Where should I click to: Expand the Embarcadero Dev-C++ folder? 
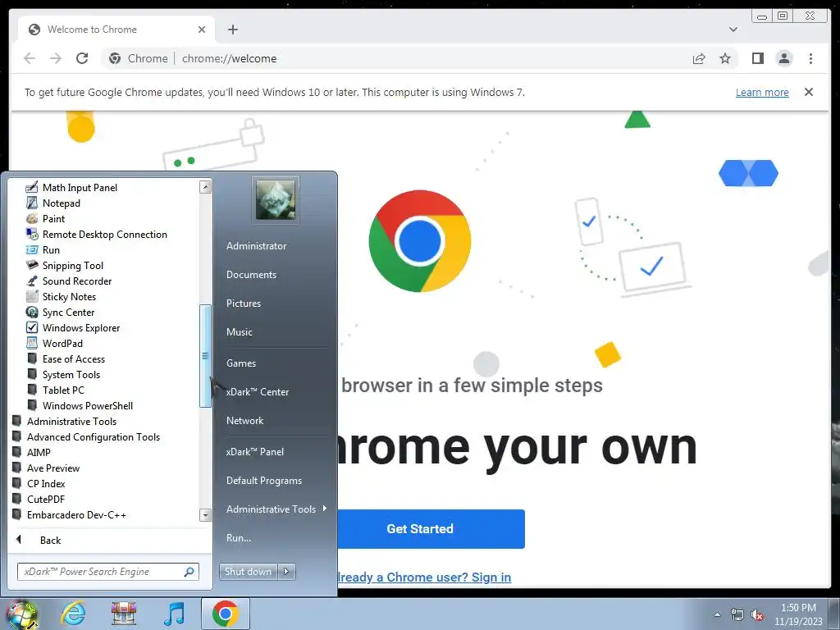[76, 515]
